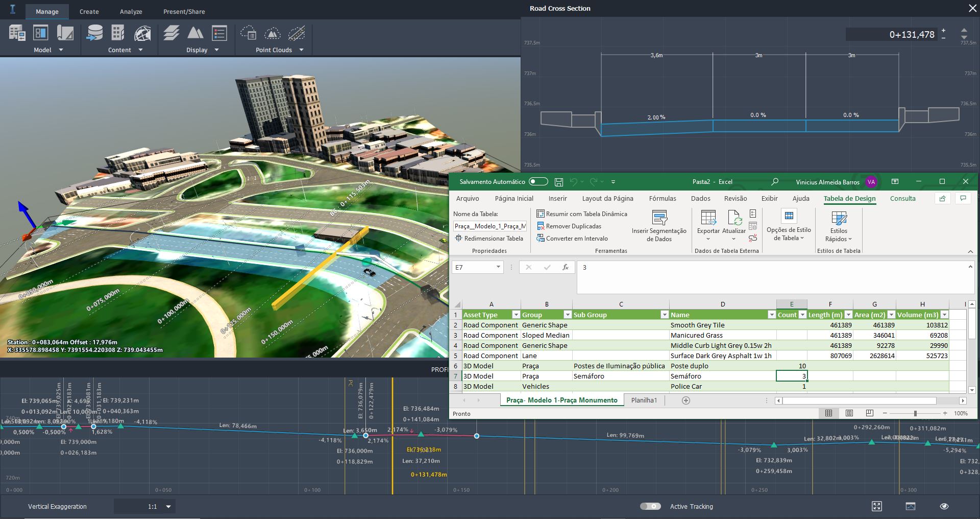Select the Planilha1 sheet tab button
The width and height of the screenshot is (980, 519).
click(644, 400)
